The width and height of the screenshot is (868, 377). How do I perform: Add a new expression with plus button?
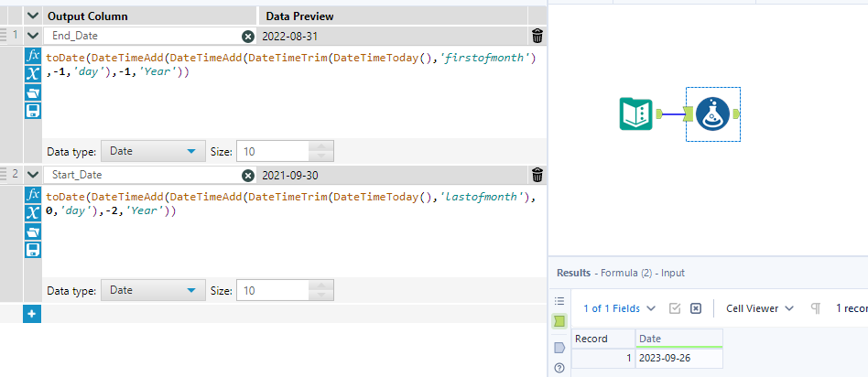(32, 314)
